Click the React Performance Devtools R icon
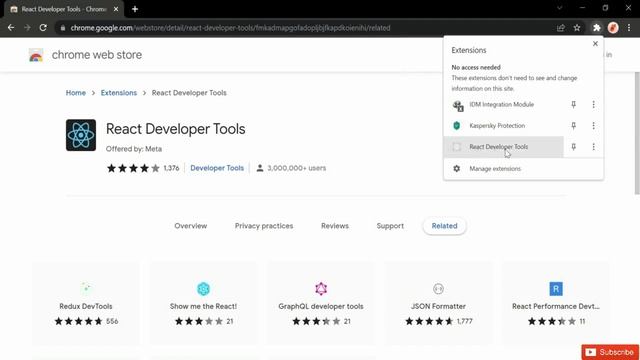 556,289
